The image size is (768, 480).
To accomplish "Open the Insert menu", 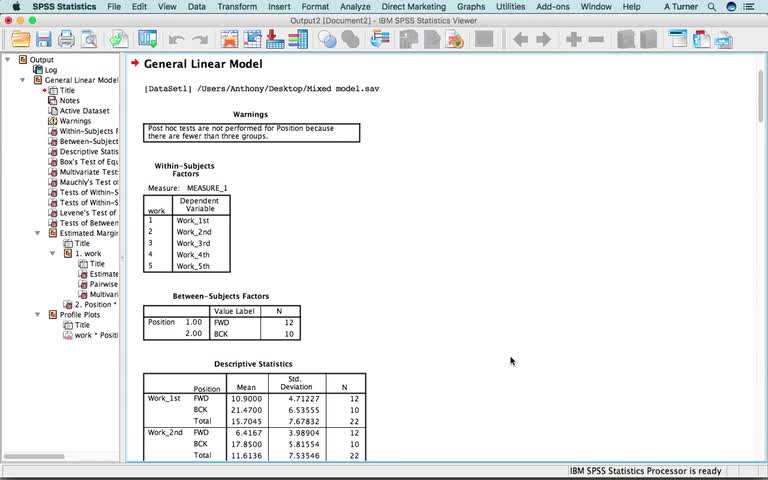I will point(279,7).
